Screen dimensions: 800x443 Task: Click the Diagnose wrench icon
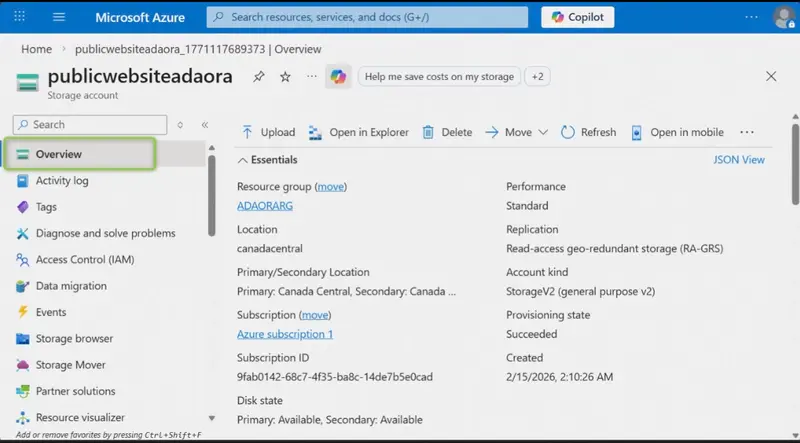point(22,233)
